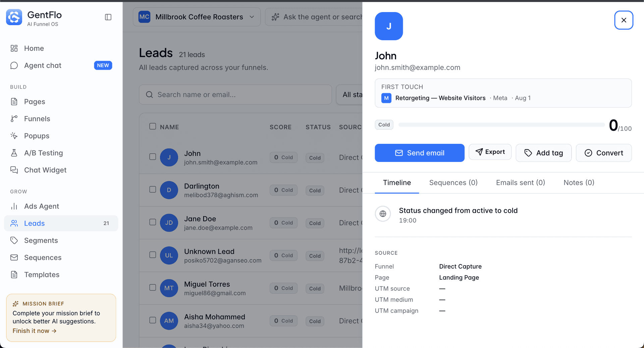Click the Ads Agent bar chart icon
Image resolution: width=644 pixels, height=348 pixels.
click(14, 206)
